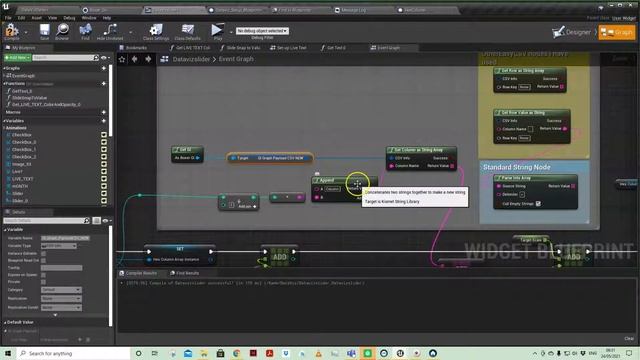Switch to Graph mode
Viewport: 640px width, 360px height.
point(617,32)
